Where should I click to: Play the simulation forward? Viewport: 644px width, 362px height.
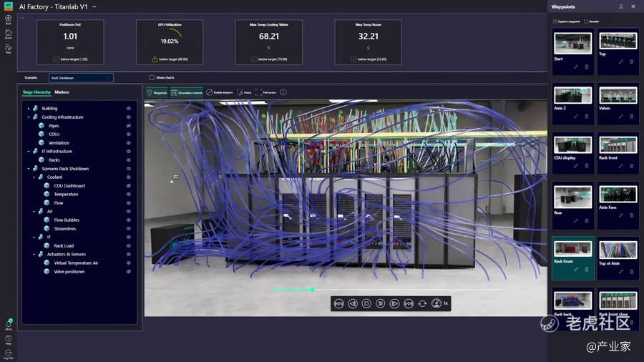coord(394,304)
